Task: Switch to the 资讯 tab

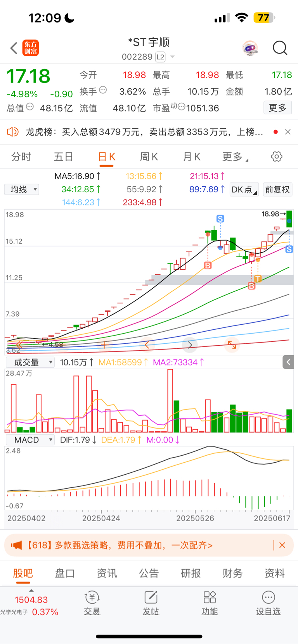Action: 107,573
